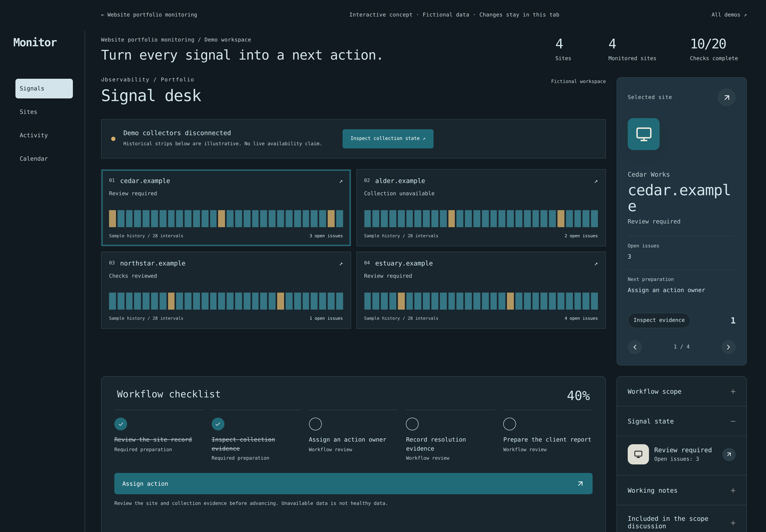
Task: Select the northstar.example site card title
Action: pos(153,263)
